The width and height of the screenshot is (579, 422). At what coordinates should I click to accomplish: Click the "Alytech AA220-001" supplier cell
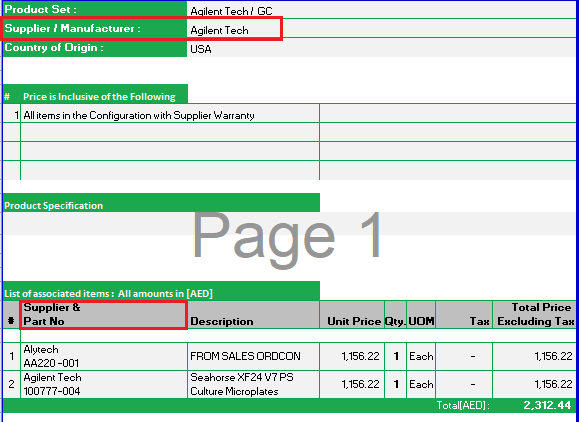104,357
